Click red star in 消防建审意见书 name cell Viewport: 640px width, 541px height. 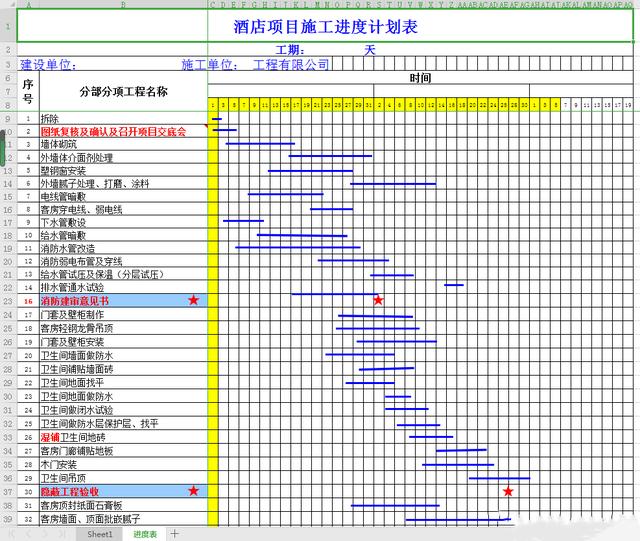[193, 300]
